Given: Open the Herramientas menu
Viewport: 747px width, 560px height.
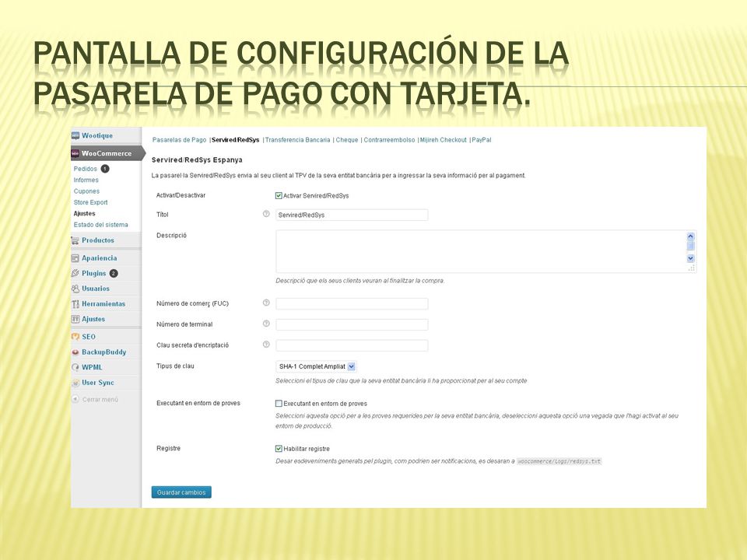Looking at the screenshot, I should 103,304.
